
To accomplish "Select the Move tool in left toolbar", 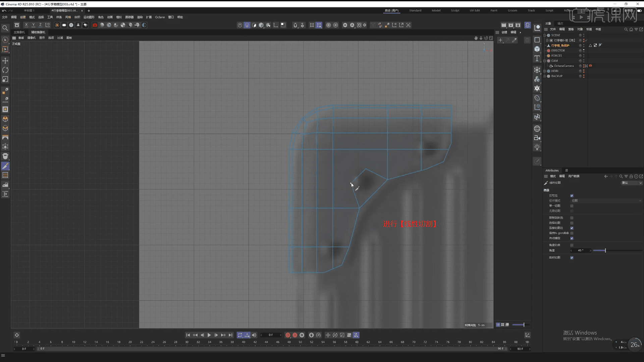I will (5, 61).
